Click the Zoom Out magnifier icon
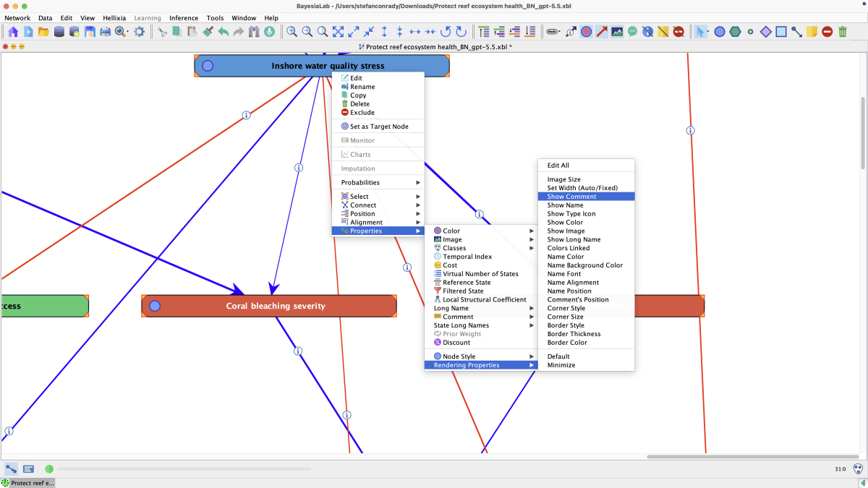 point(307,32)
